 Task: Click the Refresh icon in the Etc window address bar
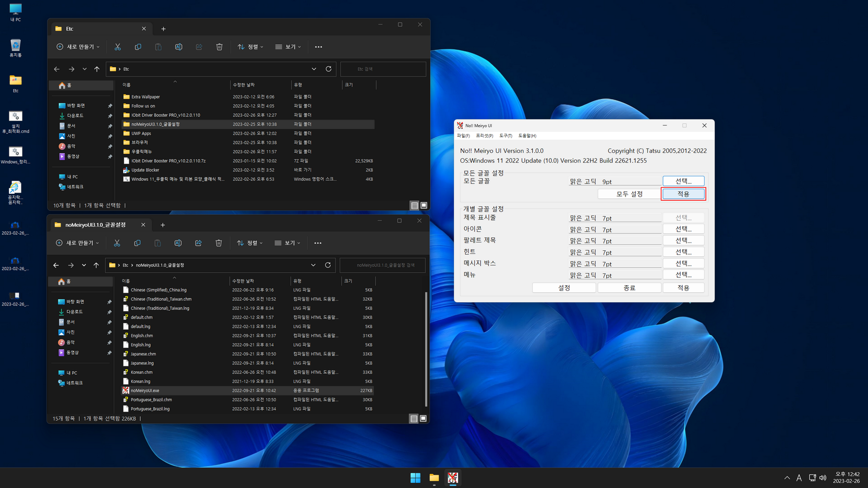[x=329, y=69]
